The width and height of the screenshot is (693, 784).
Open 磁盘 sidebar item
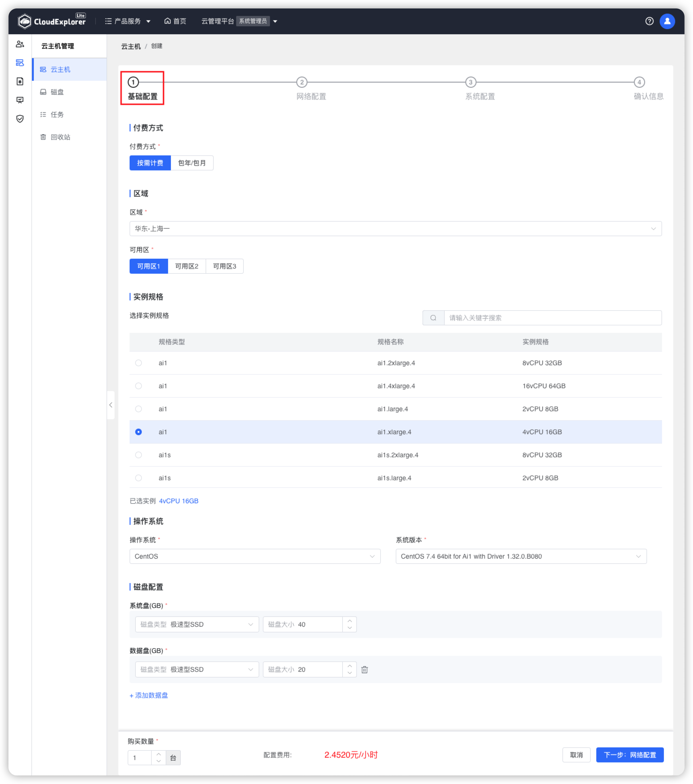pos(69,92)
